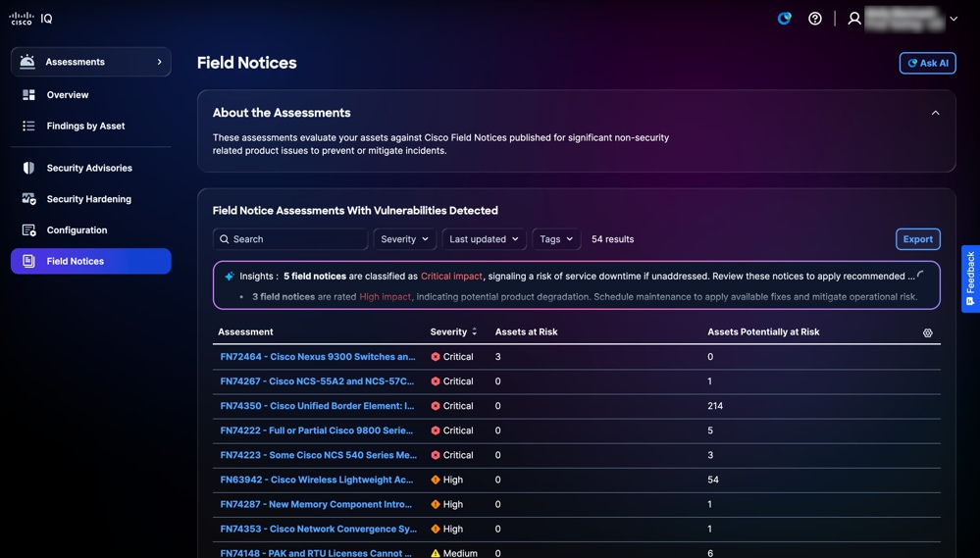Screen dimensions: 980x558
Task: Click the Critical impact text in Insights
Action: [x=451, y=277]
